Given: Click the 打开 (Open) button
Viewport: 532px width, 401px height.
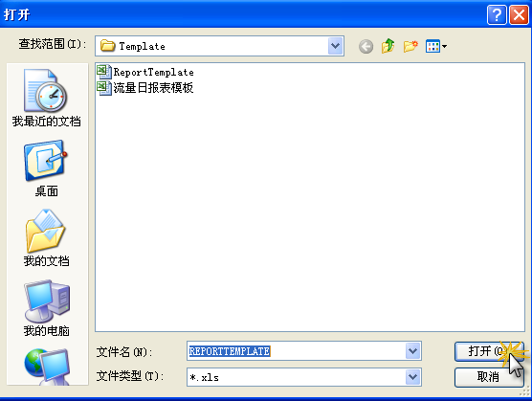Looking at the screenshot, I should click(489, 351).
